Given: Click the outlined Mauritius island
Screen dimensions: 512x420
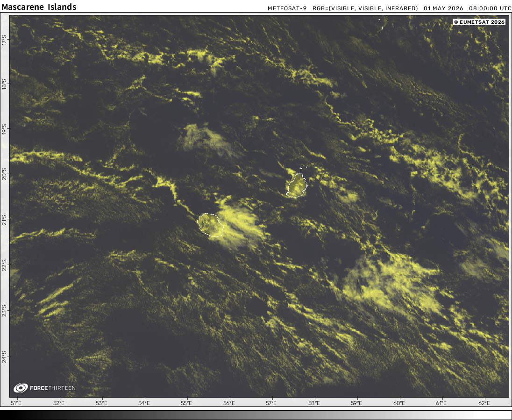Looking at the screenshot, I should 297,185.
